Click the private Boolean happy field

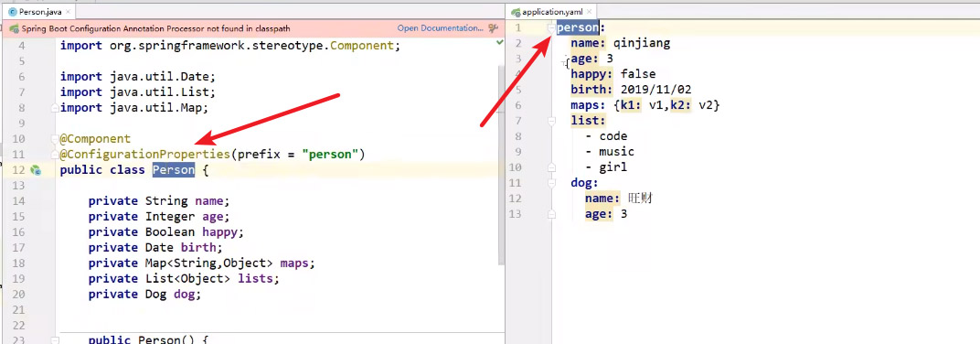(x=165, y=232)
